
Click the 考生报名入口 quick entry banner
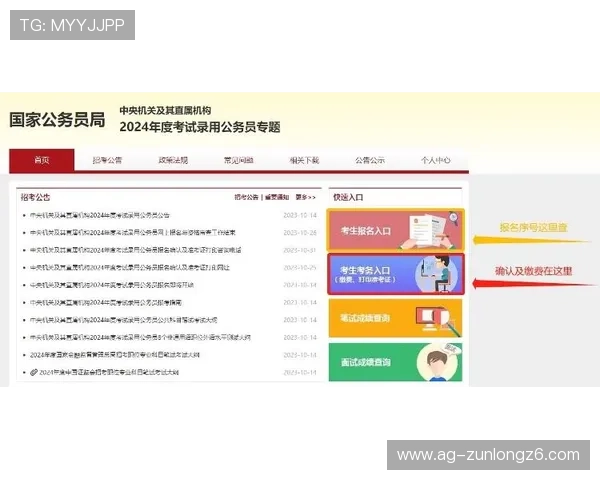pyautogui.click(x=395, y=230)
